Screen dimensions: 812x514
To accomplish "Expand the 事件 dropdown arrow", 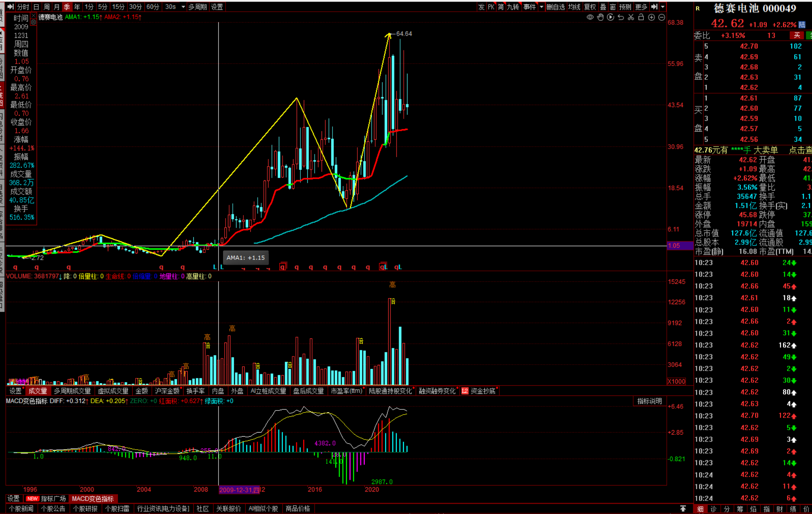I will [541, 7].
